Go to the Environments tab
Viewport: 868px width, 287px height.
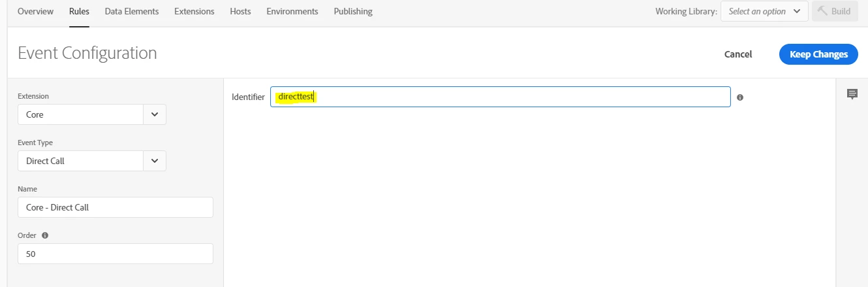tap(292, 12)
